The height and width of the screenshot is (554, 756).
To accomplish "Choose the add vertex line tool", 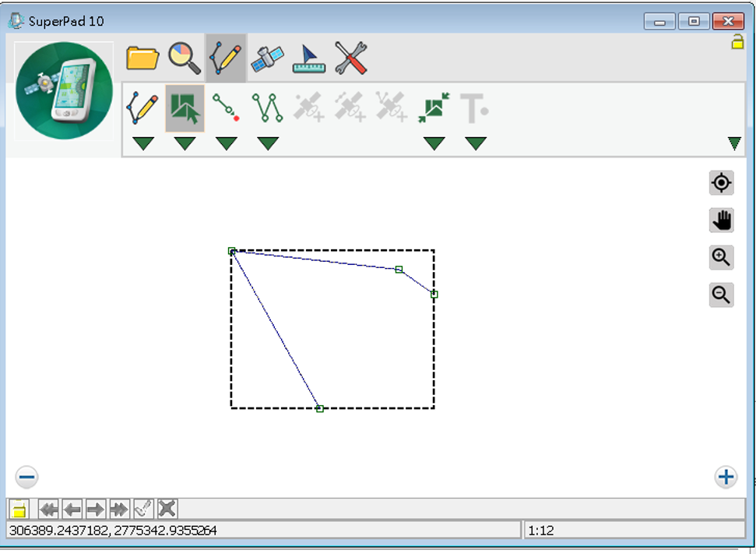I will (x=226, y=107).
